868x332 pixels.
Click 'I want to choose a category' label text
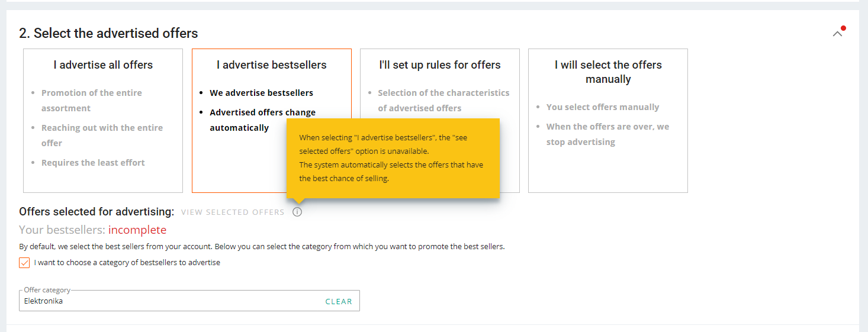[x=127, y=263]
